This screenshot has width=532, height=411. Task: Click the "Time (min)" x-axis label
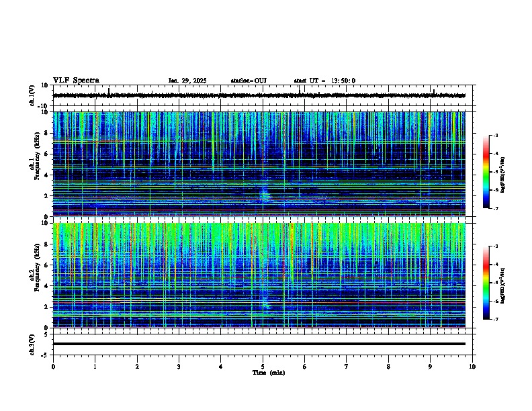tap(269, 373)
